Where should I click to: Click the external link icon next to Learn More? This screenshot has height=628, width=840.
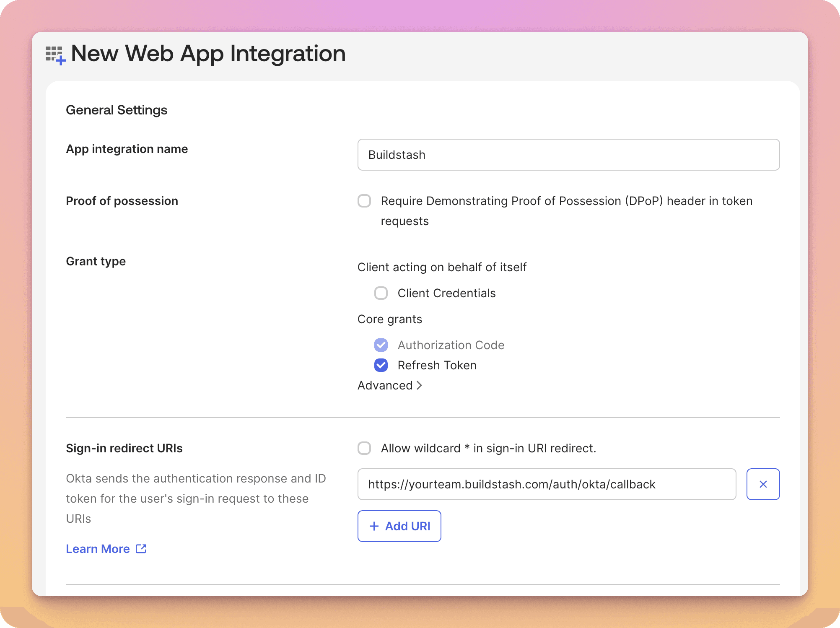click(x=140, y=549)
